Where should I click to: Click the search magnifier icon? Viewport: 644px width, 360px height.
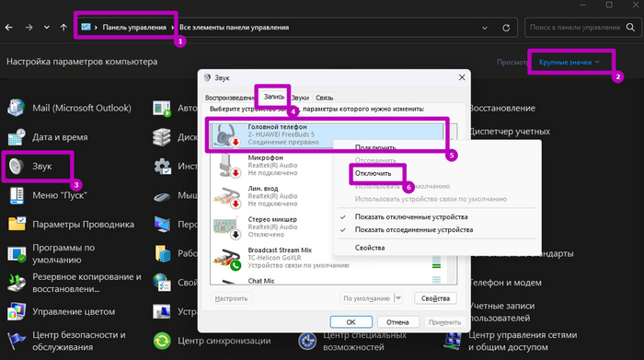point(630,27)
